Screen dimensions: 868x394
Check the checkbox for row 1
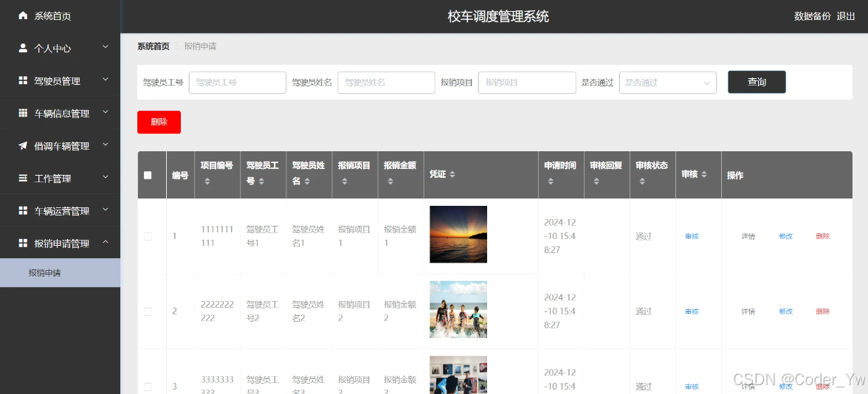click(148, 236)
